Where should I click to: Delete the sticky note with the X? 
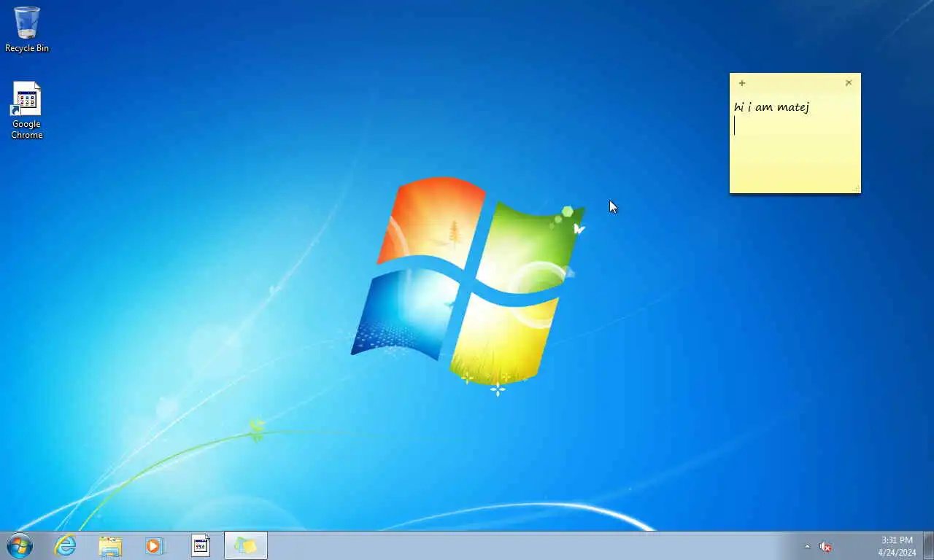pos(849,83)
